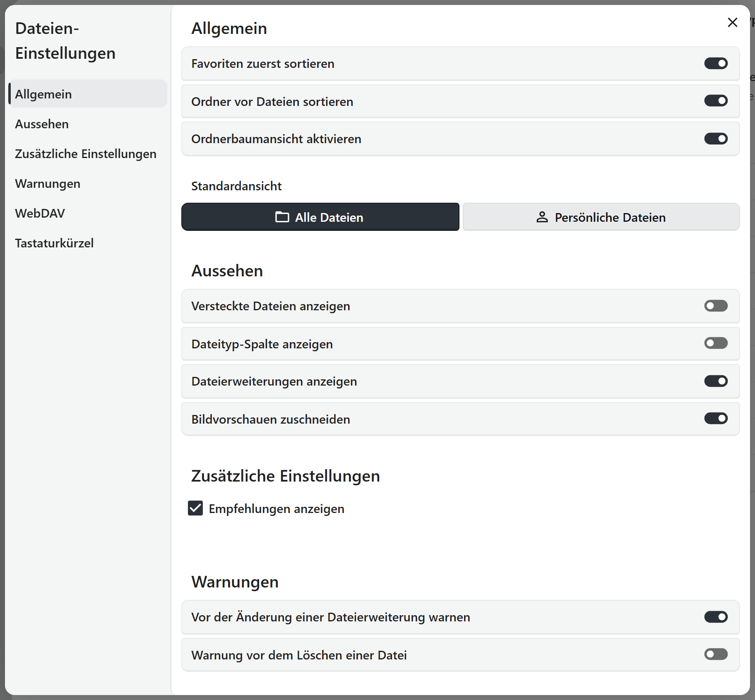755x700 pixels.
Task: Disable Bildvorschauen zuschneiden toggle
Action: point(716,418)
